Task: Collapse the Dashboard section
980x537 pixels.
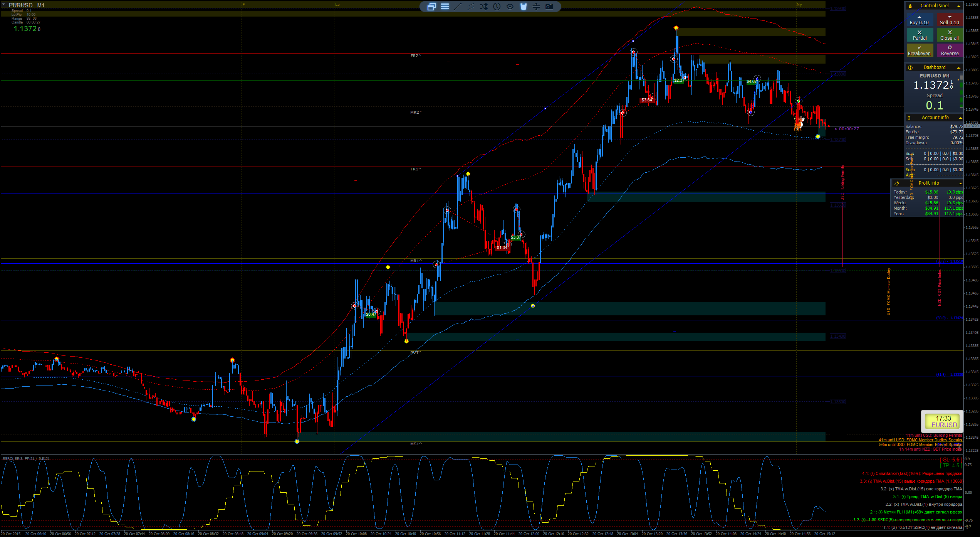Action: coord(959,67)
